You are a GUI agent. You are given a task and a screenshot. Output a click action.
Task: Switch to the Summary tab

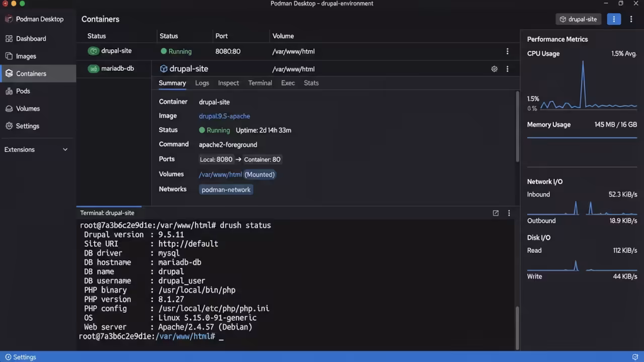172,83
